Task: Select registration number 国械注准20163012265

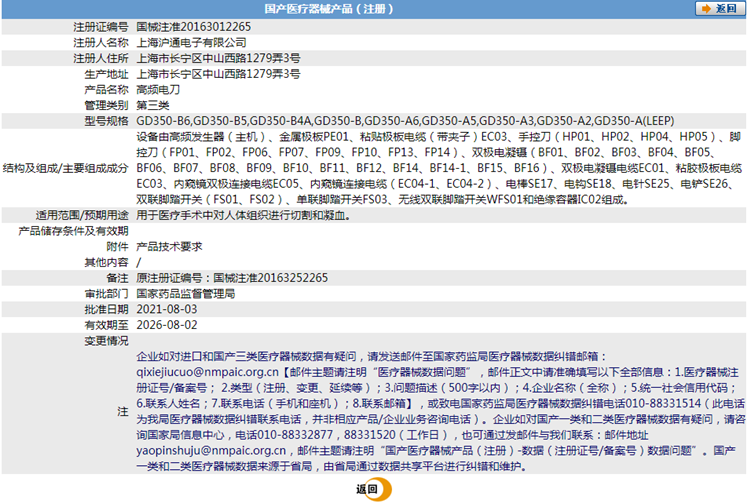Action: pos(193,27)
